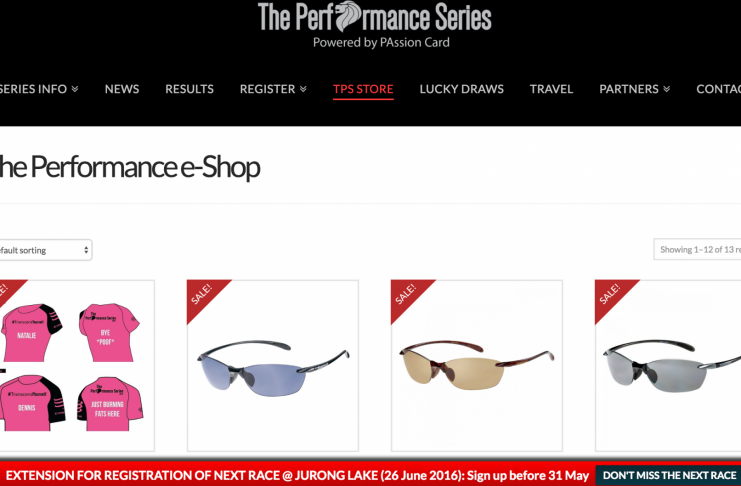Open the blue lens sunglasses product
The height and width of the screenshot is (486, 741).
point(273,365)
